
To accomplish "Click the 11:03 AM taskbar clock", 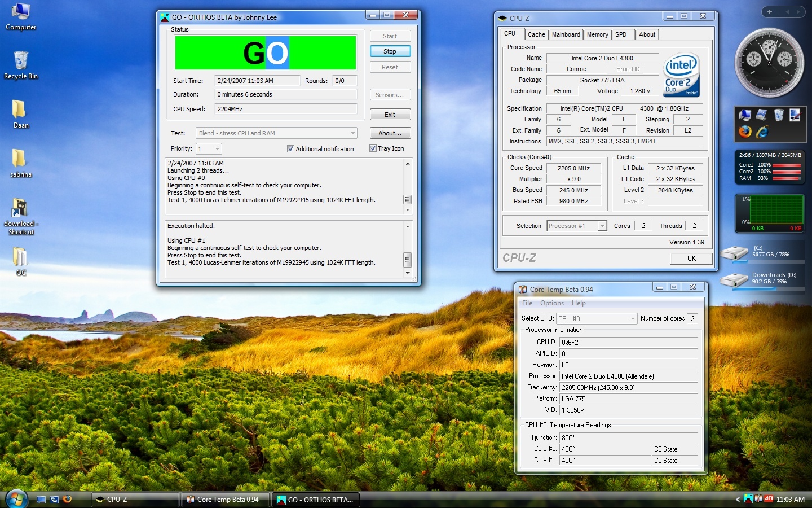I will [x=791, y=500].
